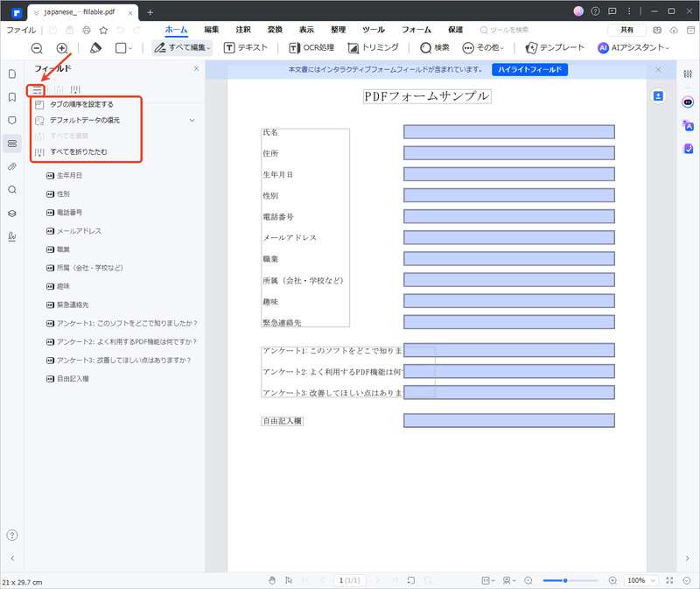Expand the right panel with bottom arrow
700x589 pixels.
(687, 557)
